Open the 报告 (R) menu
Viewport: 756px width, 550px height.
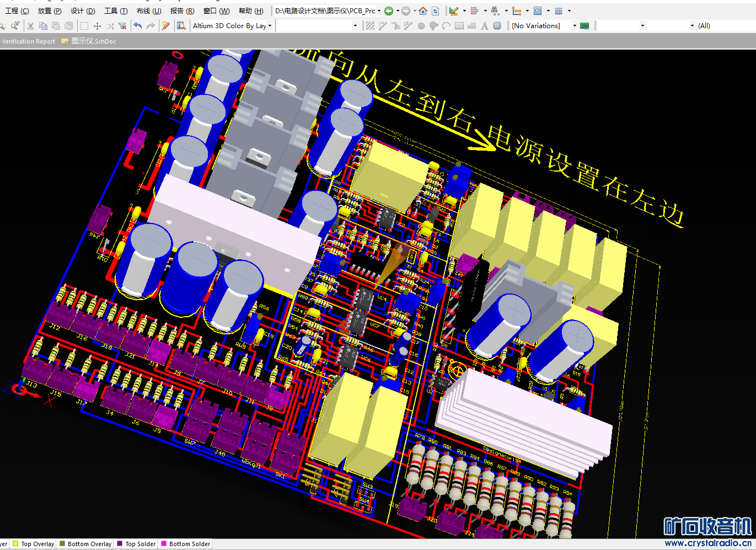[182, 11]
